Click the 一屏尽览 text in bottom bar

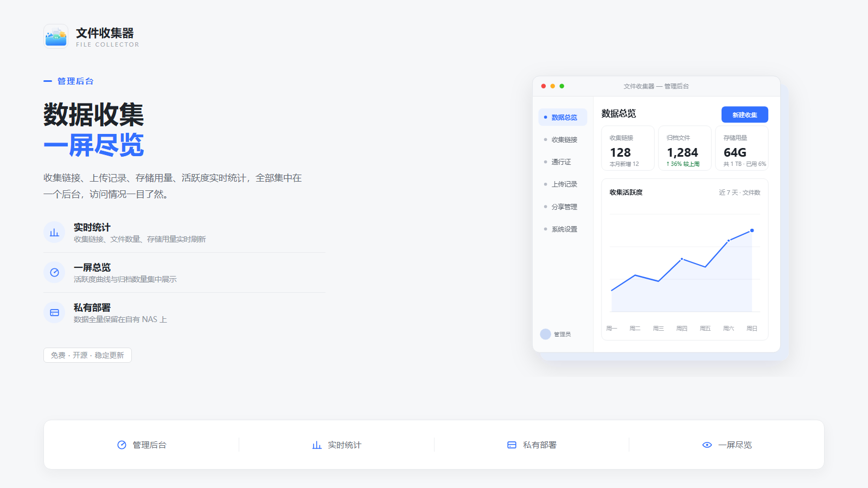735,445
